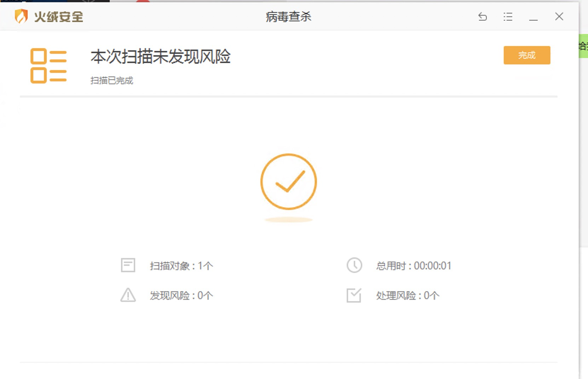Click the Huorong shield logo icon
The height and width of the screenshot is (379, 588).
coord(21,16)
